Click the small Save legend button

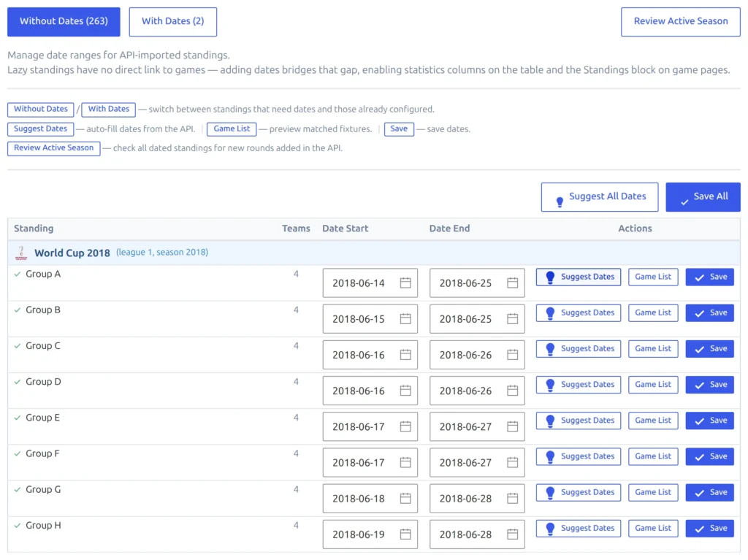coord(399,129)
